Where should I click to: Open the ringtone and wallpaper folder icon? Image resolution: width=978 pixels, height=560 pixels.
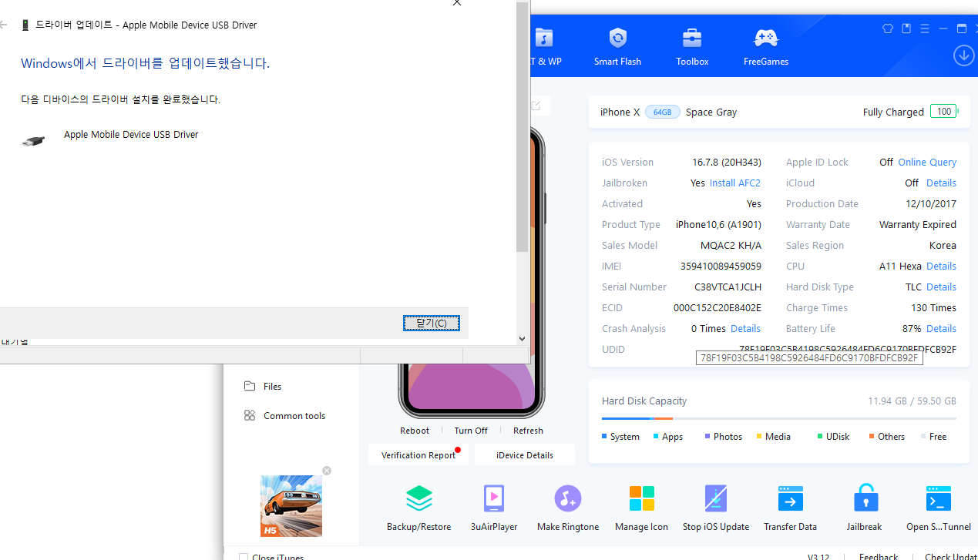click(x=544, y=38)
